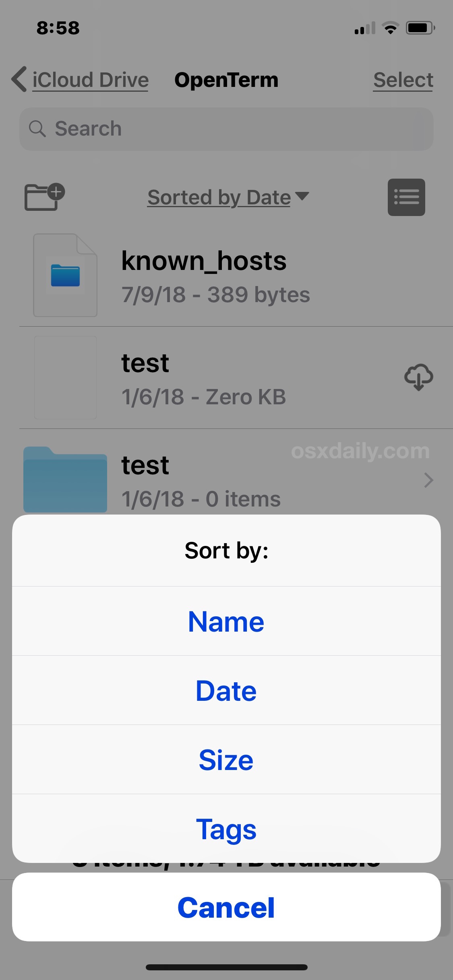This screenshot has height=980, width=453.
Task: Dismiss the sheet with Cancel
Action: coord(226,907)
